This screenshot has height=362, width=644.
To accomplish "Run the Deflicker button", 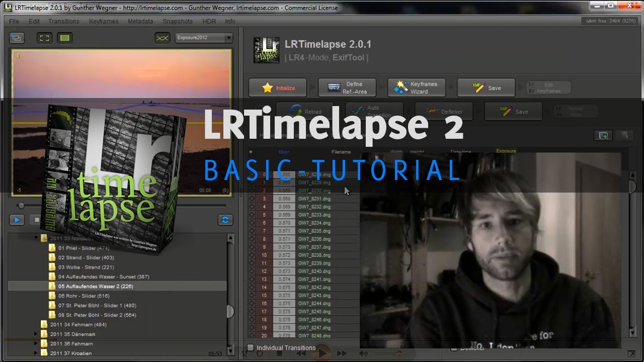I will click(x=444, y=112).
